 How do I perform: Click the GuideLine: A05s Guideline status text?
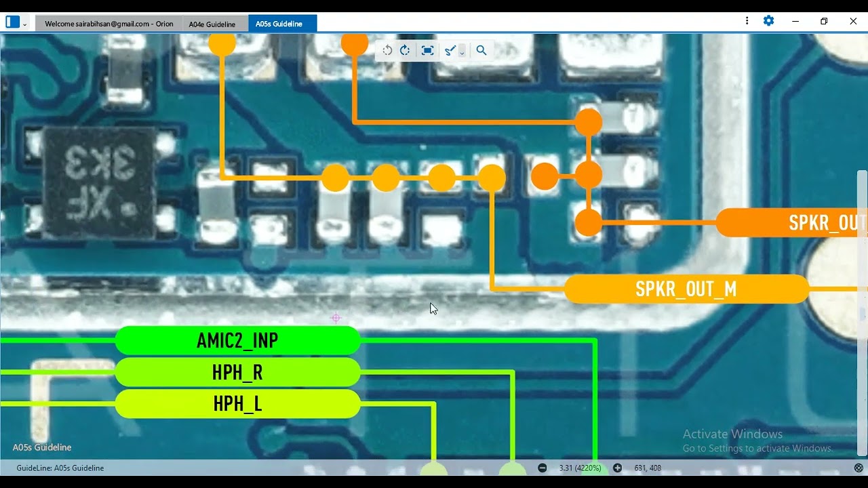pyautogui.click(x=60, y=468)
